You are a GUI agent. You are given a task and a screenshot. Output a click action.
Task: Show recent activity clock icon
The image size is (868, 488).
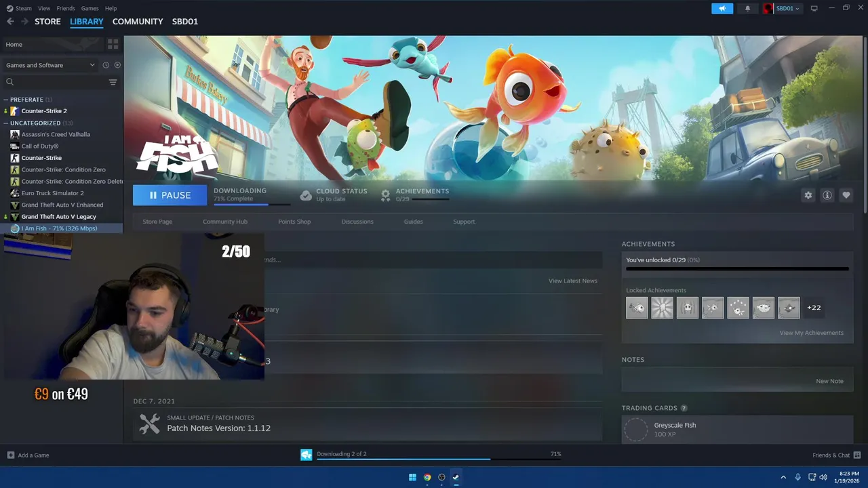(106, 65)
